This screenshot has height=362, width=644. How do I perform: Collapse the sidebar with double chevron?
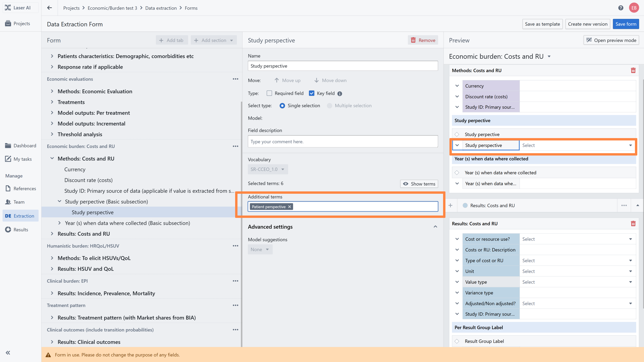pyautogui.click(x=8, y=352)
